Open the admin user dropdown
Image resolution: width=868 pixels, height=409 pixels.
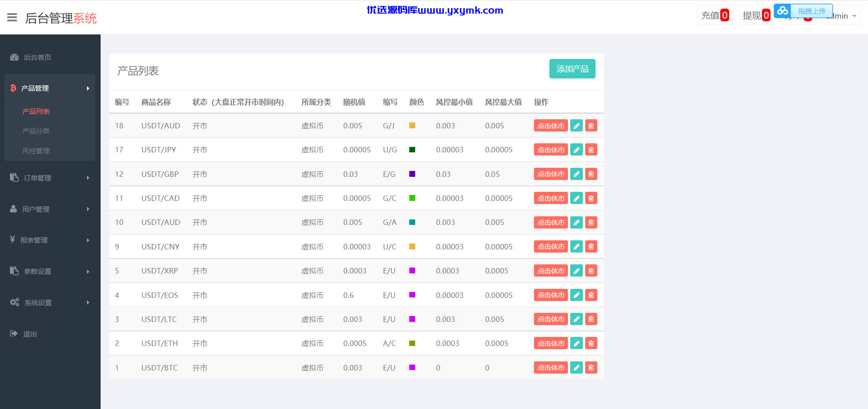click(x=841, y=16)
